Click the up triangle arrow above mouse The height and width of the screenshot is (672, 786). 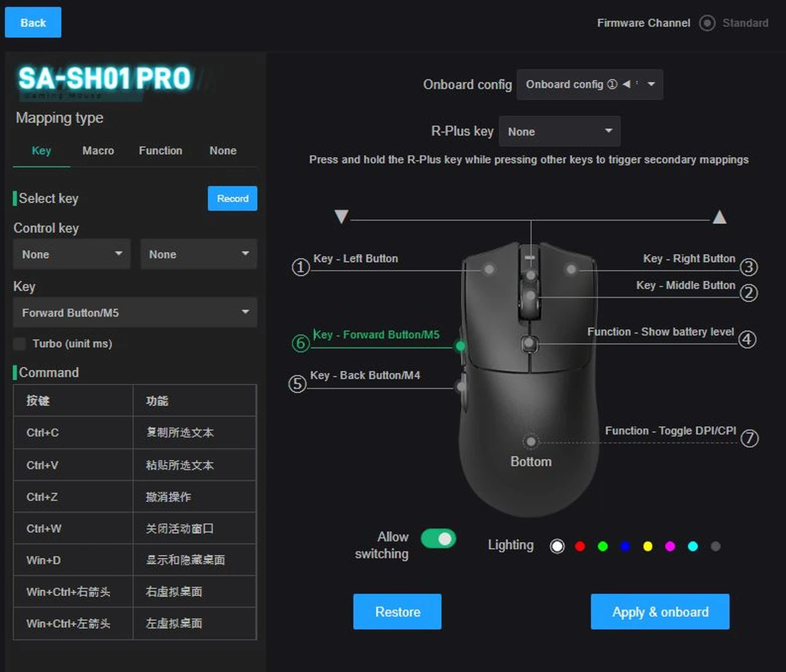(719, 217)
